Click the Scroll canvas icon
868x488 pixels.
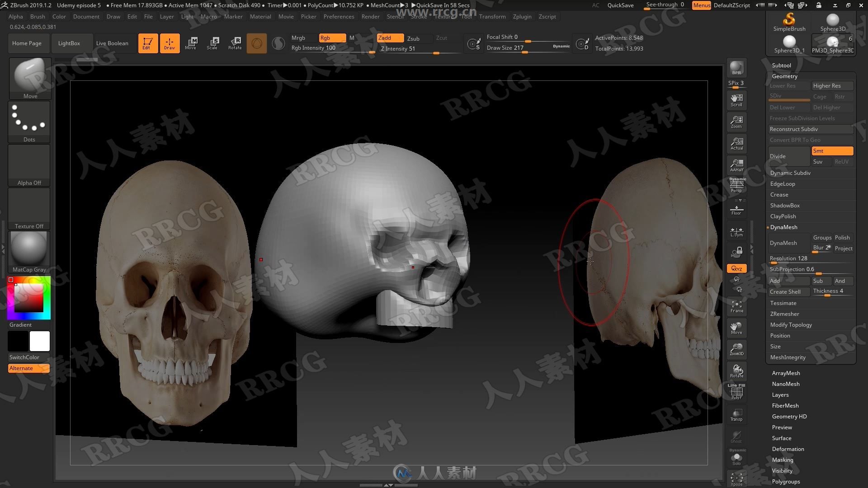tap(736, 100)
